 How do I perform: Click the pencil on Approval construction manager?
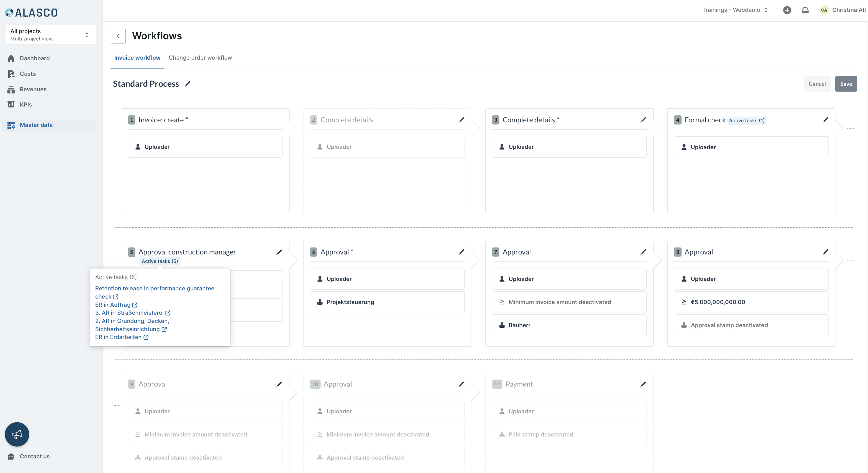279,252
